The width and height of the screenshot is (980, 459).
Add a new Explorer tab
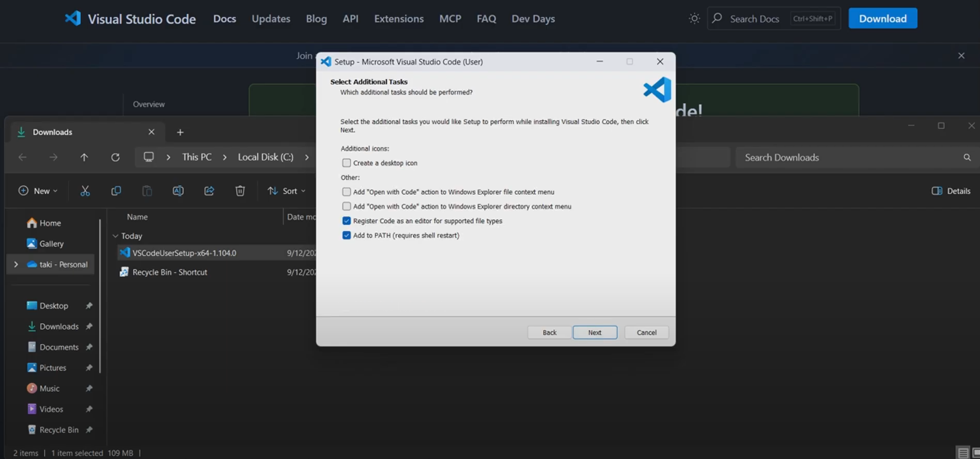coord(180,132)
